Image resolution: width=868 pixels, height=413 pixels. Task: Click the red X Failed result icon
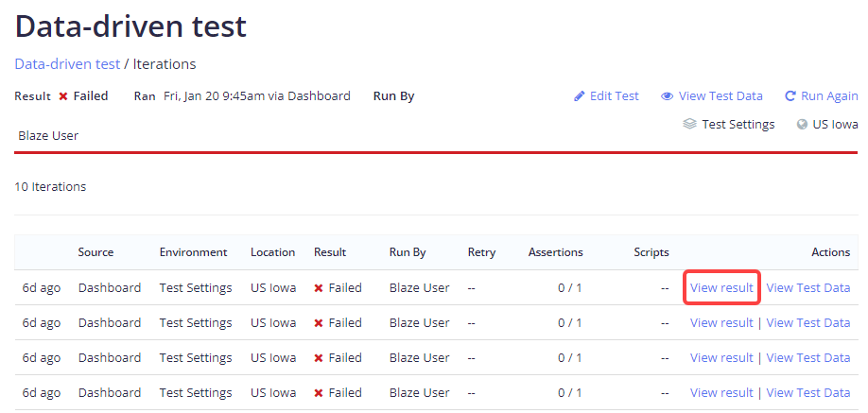click(x=63, y=96)
